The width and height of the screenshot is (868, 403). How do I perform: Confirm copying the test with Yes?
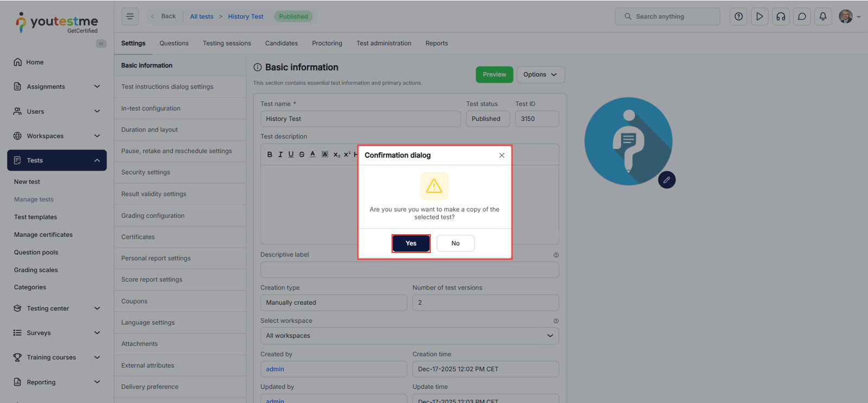[x=411, y=243]
